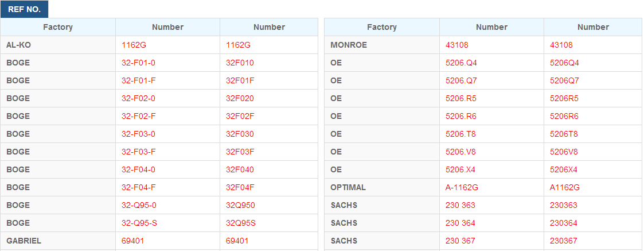The image size is (644, 251).
Task: Open the REF NO. tab
Action: coord(24,9)
